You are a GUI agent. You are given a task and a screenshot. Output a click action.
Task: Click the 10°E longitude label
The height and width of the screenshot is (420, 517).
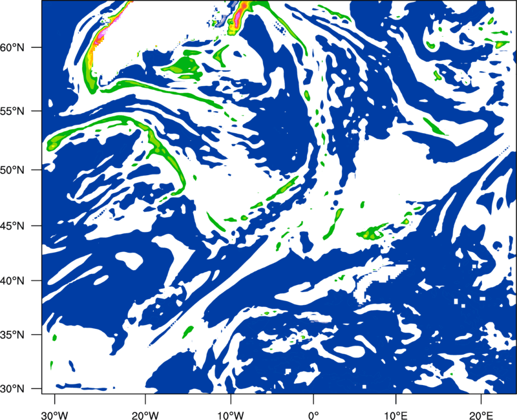396,415
